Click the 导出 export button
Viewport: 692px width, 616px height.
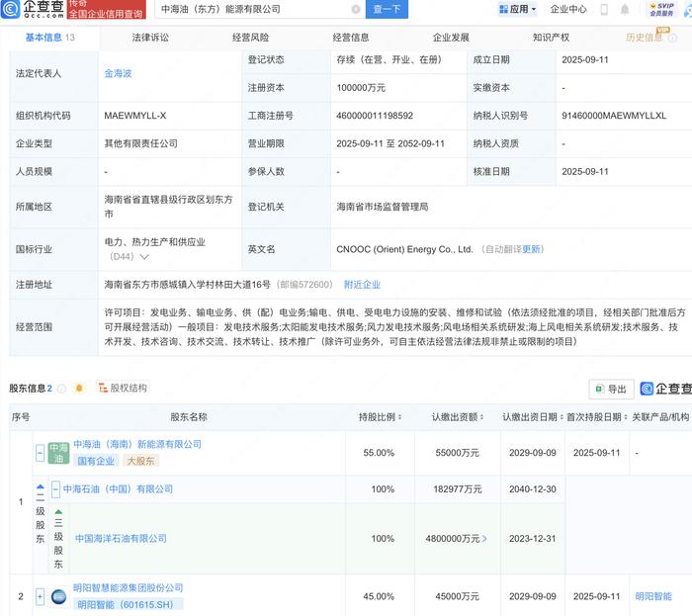pos(611,389)
